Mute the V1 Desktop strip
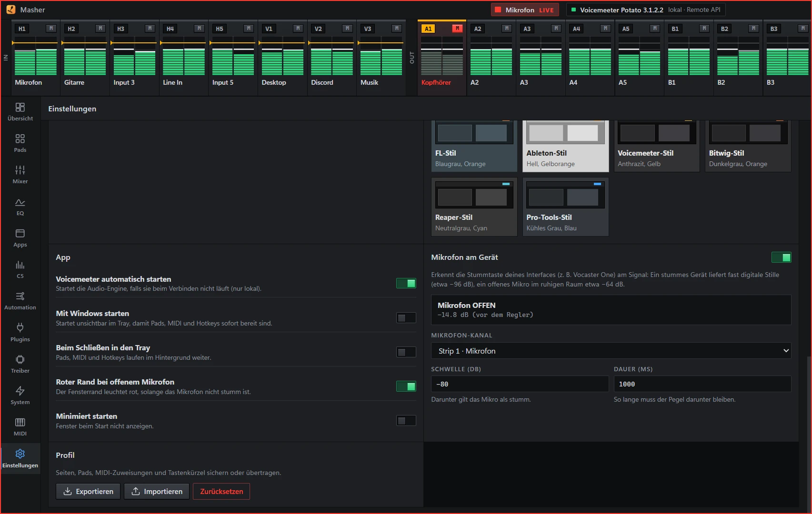The image size is (812, 514). 298,29
